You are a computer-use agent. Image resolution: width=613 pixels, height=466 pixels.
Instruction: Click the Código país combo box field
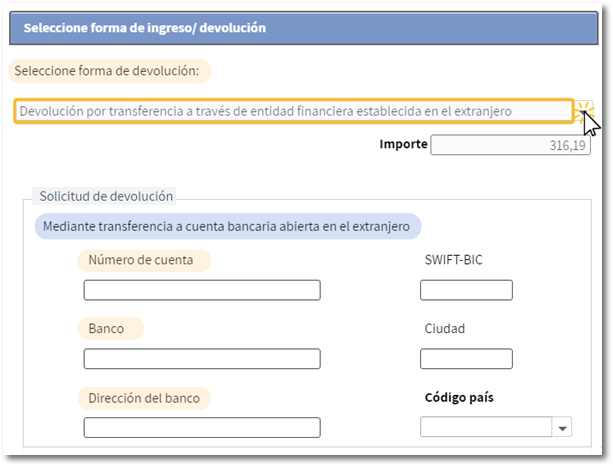[x=486, y=427]
